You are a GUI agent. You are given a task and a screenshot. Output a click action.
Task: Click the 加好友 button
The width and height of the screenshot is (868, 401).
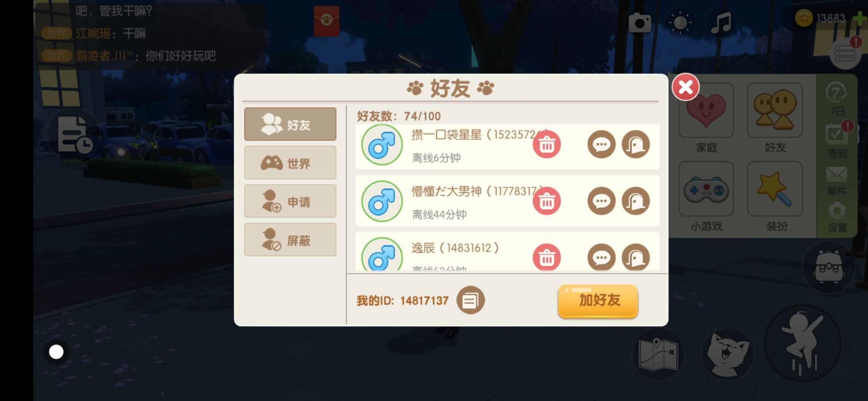coord(598,301)
